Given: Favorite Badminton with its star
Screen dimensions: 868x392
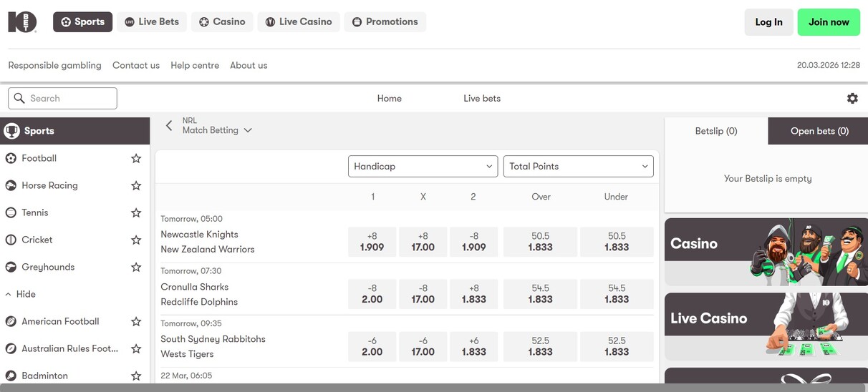Looking at the screenshot, I should [x=136, y=376].
